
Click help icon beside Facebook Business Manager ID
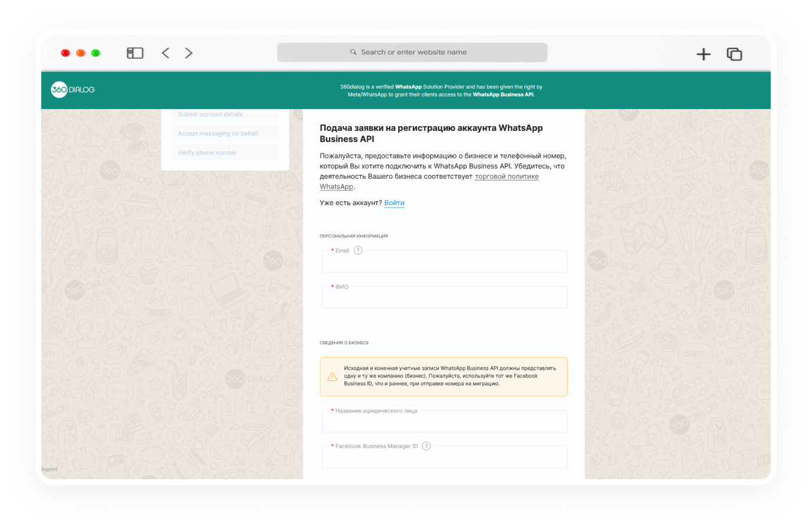click(426, 446)
